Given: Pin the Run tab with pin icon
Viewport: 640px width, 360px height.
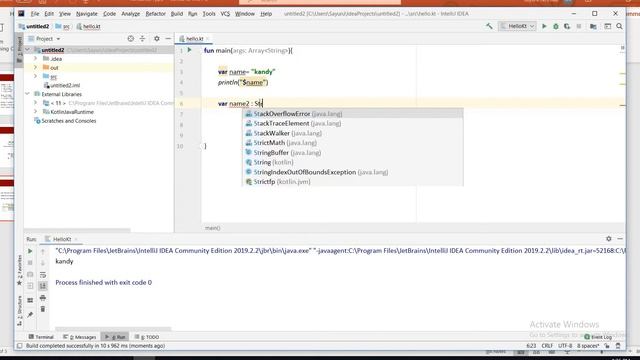Looking at the screenshot, I should [x=30, y=314].
